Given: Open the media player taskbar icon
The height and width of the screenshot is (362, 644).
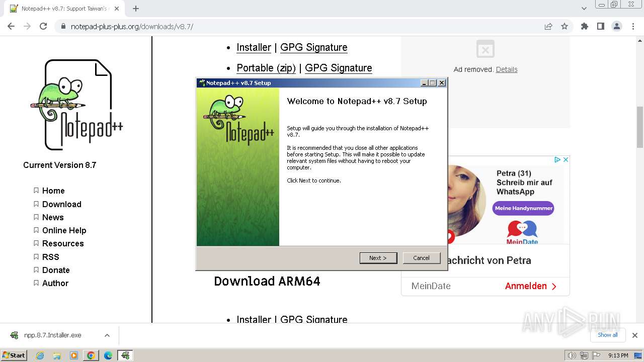Looking at the screenshot, I should pos(74,355).
